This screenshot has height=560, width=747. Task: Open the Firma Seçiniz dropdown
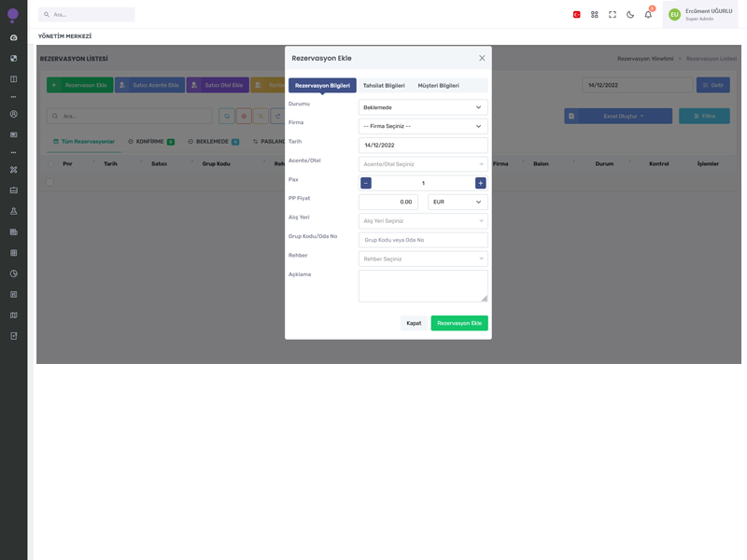pos(423,126)
